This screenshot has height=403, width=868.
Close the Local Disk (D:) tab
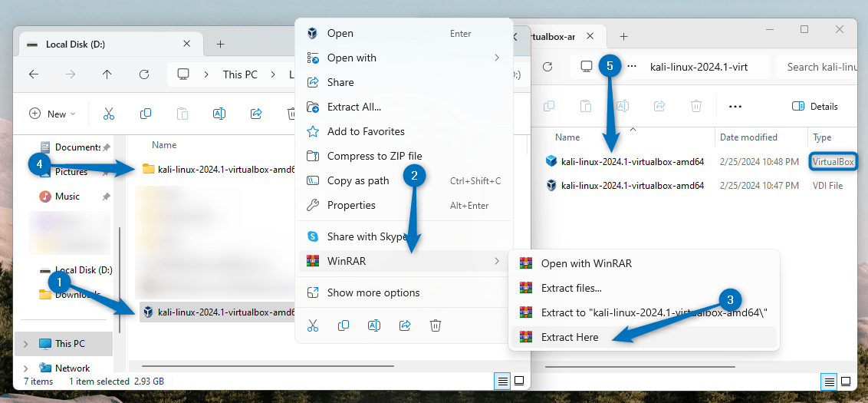(x=186, y=43)
